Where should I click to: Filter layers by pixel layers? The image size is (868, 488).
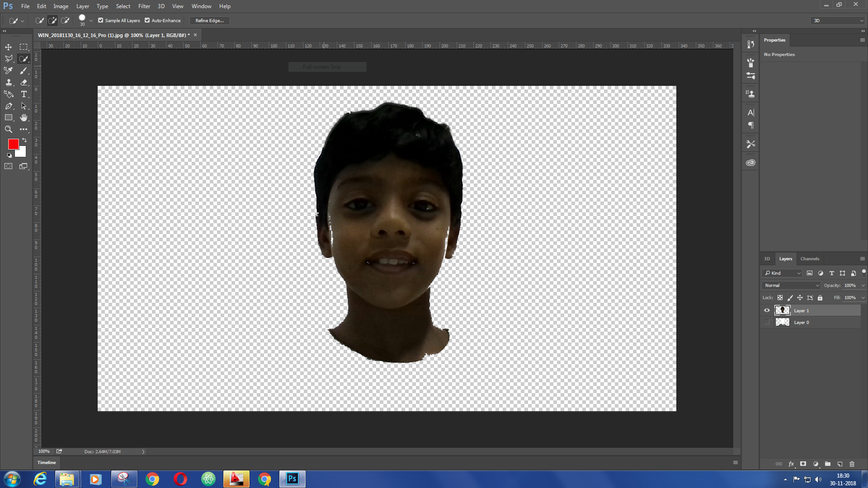(x=810, y=273)
